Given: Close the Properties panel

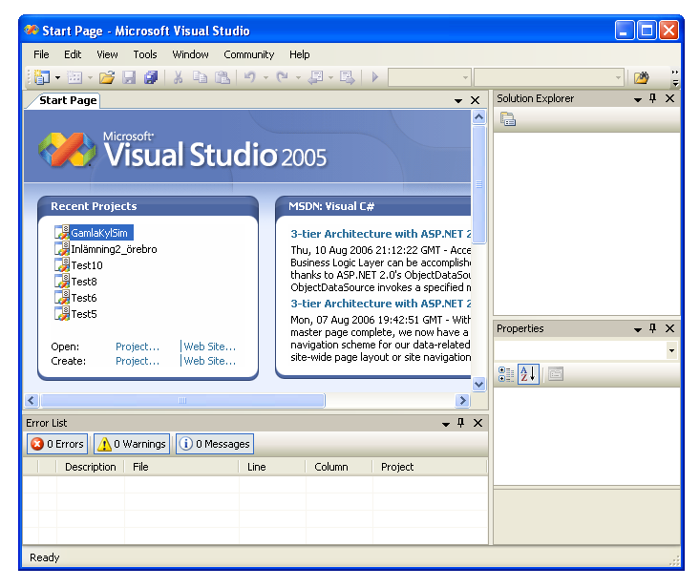Looking at the screenshot, I should [x=669, y=328].
